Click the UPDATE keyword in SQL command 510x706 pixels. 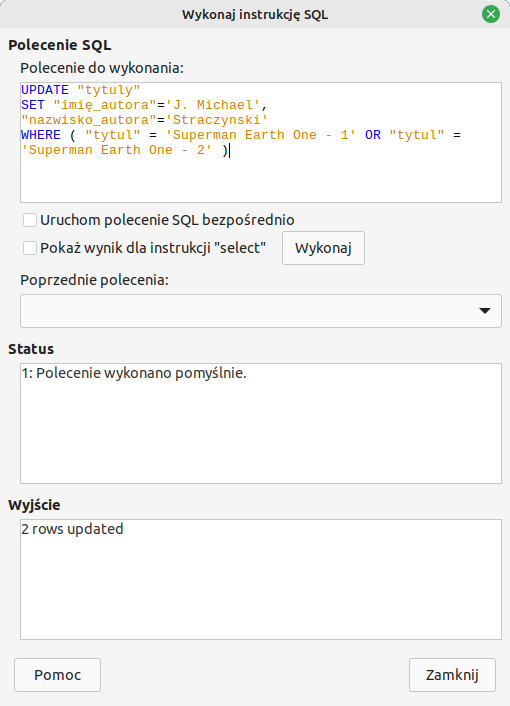(45, 90)
